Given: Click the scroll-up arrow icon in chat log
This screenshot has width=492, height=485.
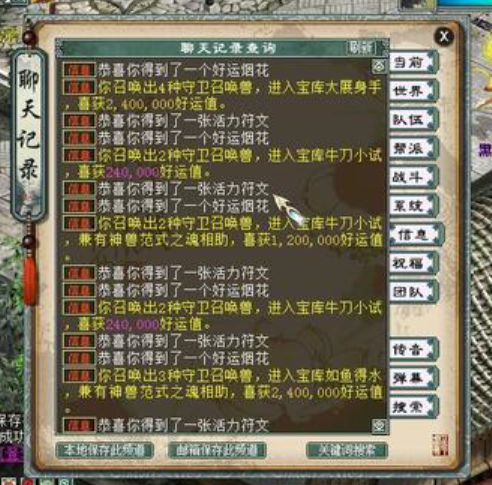Looking at the screenshot, I should (x=379, y=66).
